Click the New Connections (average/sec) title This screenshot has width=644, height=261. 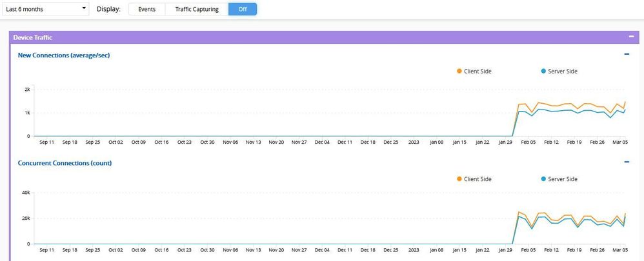pyautogui.click(x=64, y=55)
